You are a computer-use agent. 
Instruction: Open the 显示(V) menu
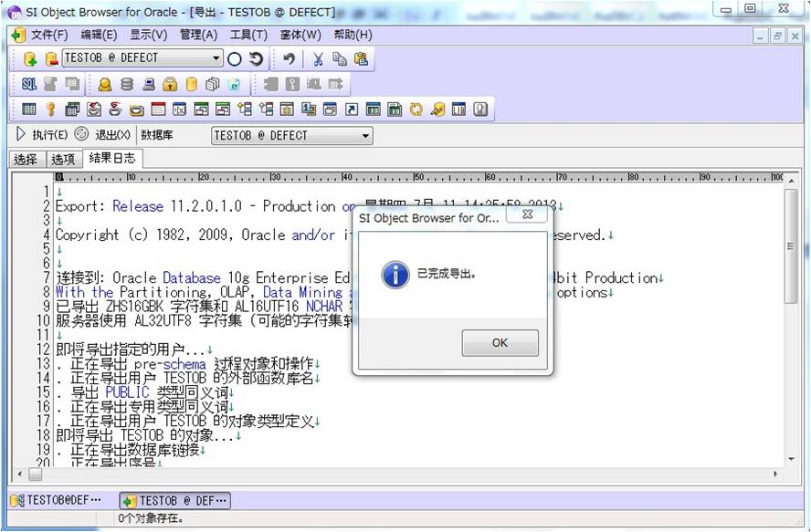149,35
